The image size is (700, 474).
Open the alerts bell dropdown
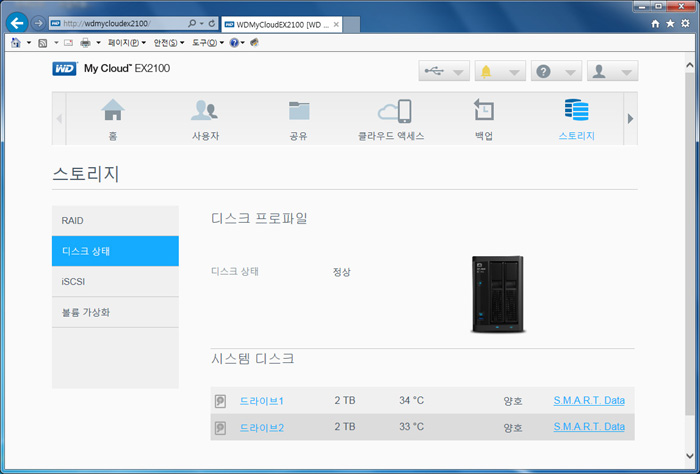500,71
